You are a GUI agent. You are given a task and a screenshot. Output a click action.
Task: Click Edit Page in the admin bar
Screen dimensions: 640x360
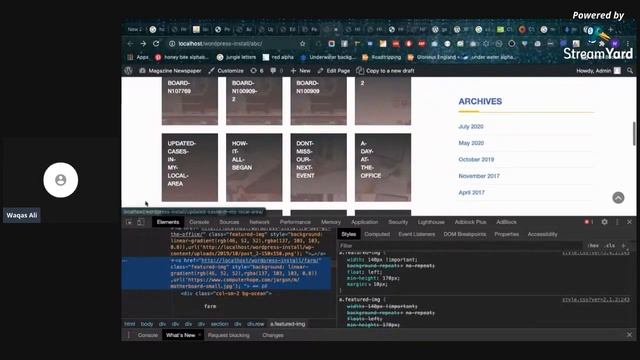coord(334,71)
